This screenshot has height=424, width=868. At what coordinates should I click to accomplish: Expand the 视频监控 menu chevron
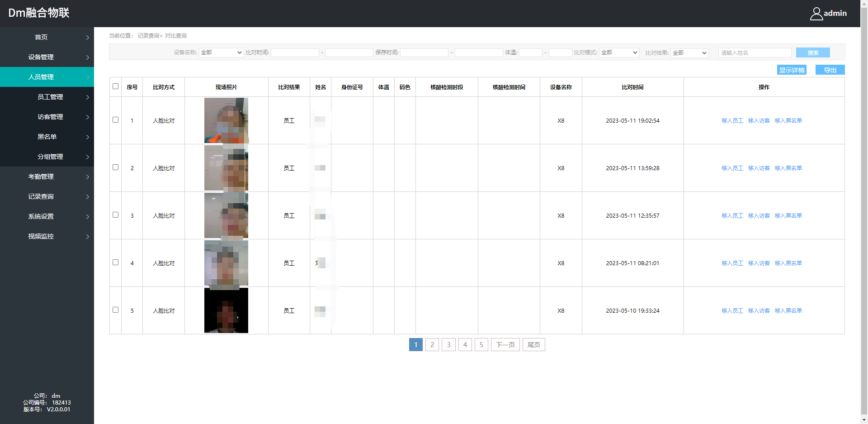tap(88, 237)
